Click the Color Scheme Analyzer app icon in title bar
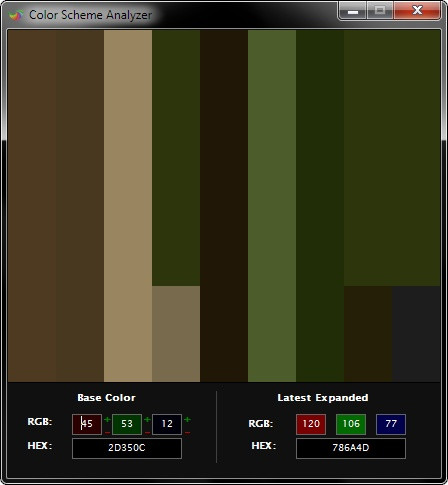This screenshot has width=448, height=485. point(16,15)
